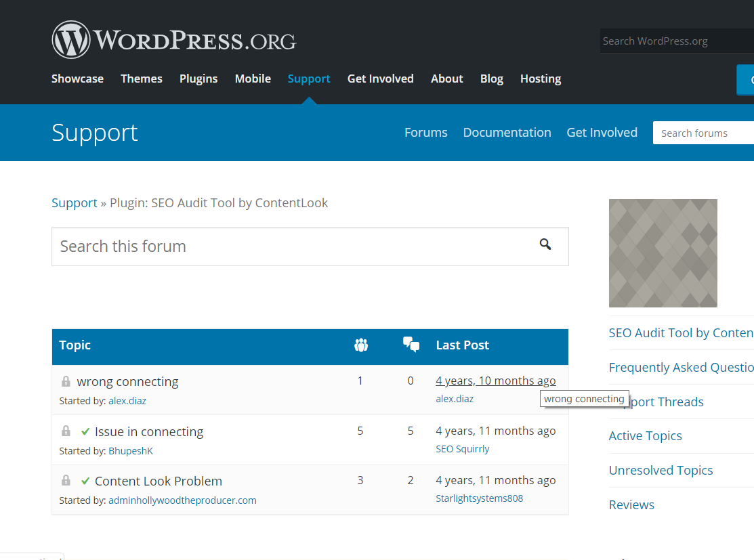
Task: Focus the Search forums field
Action: click(x=703, y=133)
